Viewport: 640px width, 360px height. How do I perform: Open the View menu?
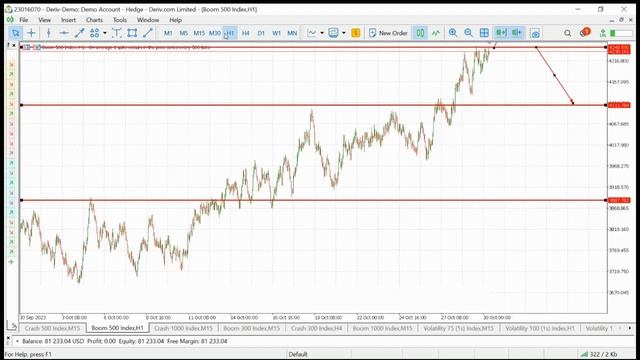[44, 20]
